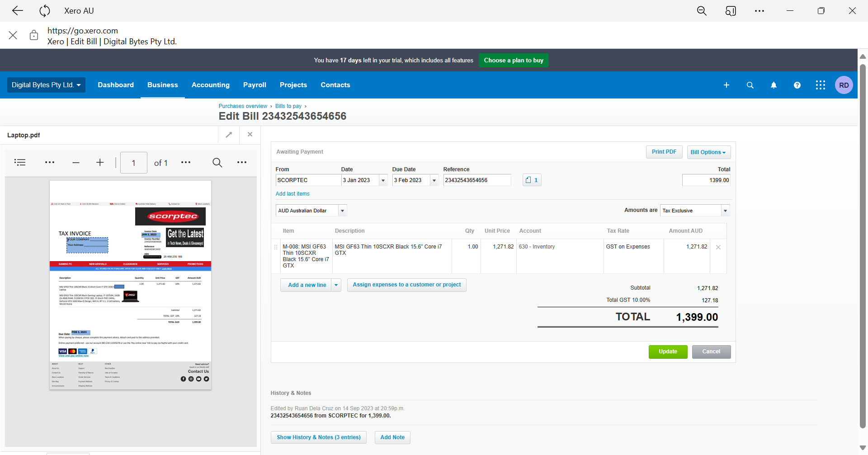Select the GST on Expenses tax rate cell
868x455 pixels.
(634, 256)
